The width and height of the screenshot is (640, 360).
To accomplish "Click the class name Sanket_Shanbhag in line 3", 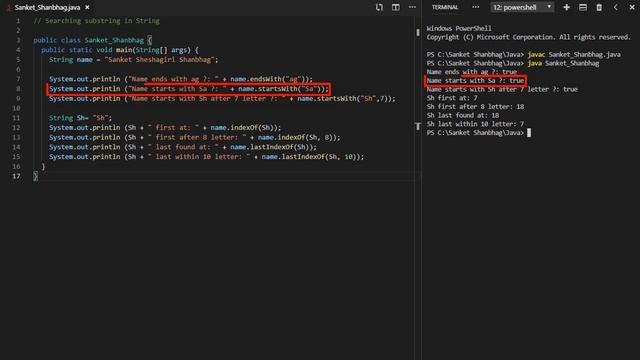I will 114,40.
